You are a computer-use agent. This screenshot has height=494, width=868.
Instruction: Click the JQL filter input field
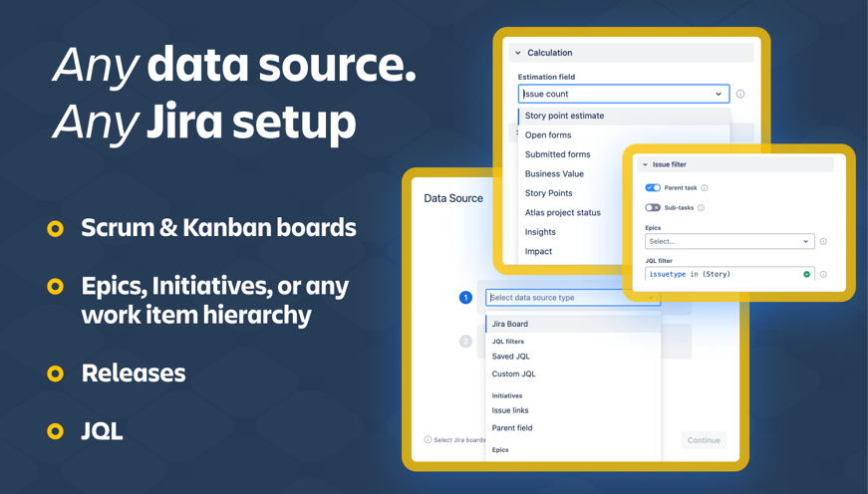(729, 274)
